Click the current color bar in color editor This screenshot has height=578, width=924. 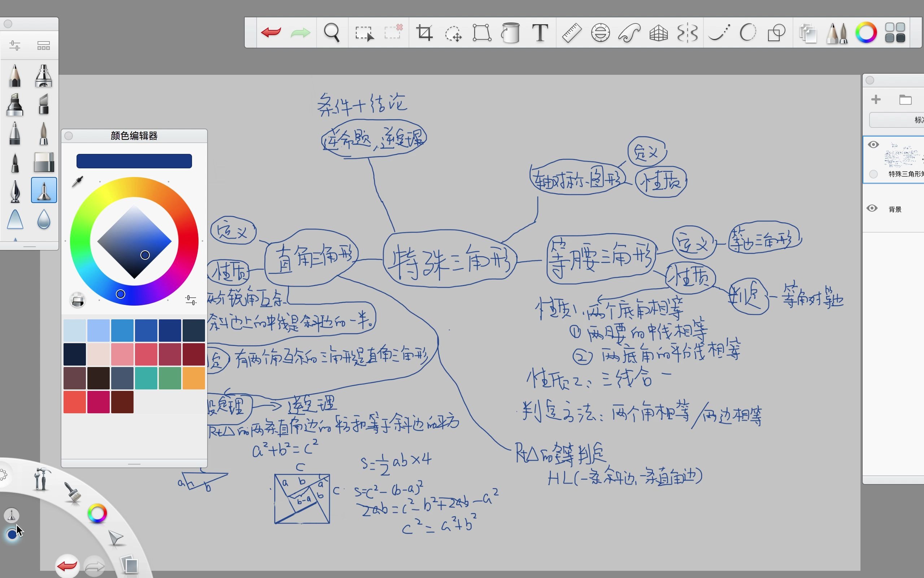[134, 161]
